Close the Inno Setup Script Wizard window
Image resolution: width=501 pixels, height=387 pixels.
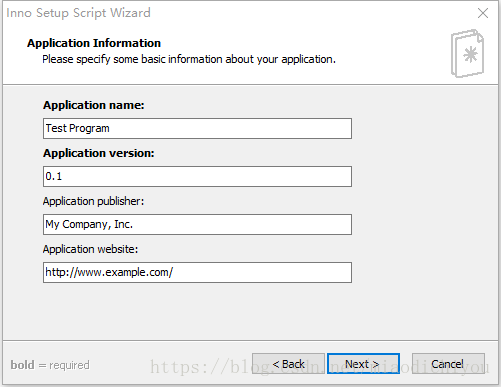483,13
